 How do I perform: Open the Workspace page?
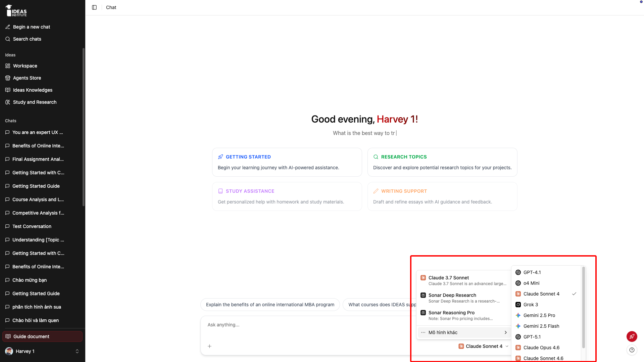pos(42,66)
